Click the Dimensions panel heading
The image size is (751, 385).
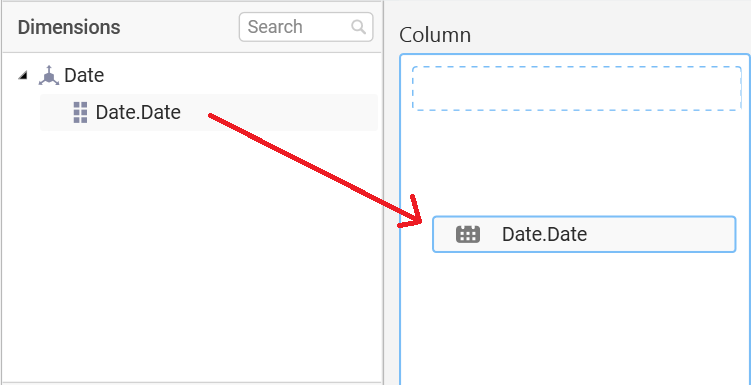[69, 27]
